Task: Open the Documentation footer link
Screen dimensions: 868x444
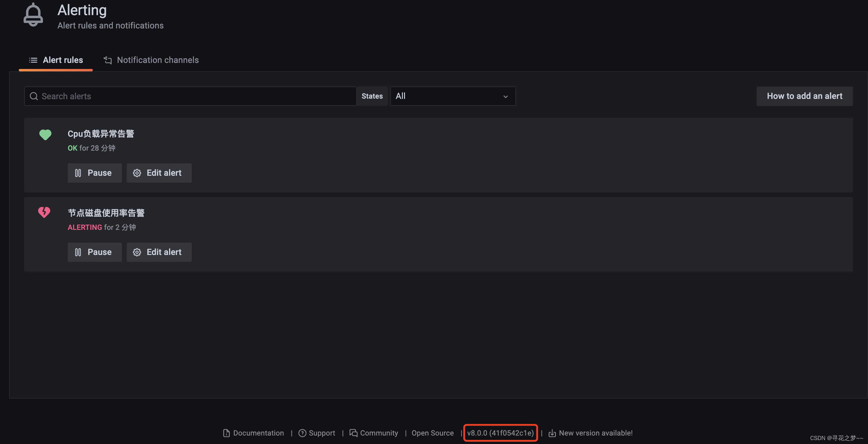Action: coord(253,433)
